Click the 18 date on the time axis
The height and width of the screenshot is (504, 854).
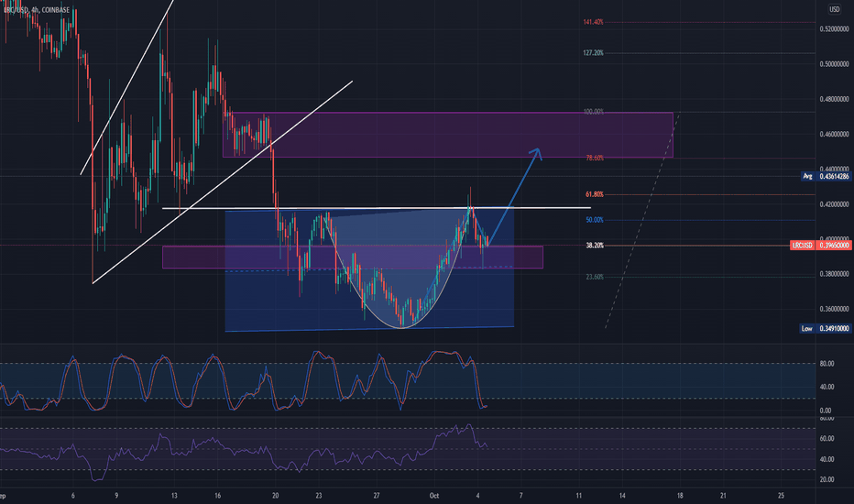point(680,496)
